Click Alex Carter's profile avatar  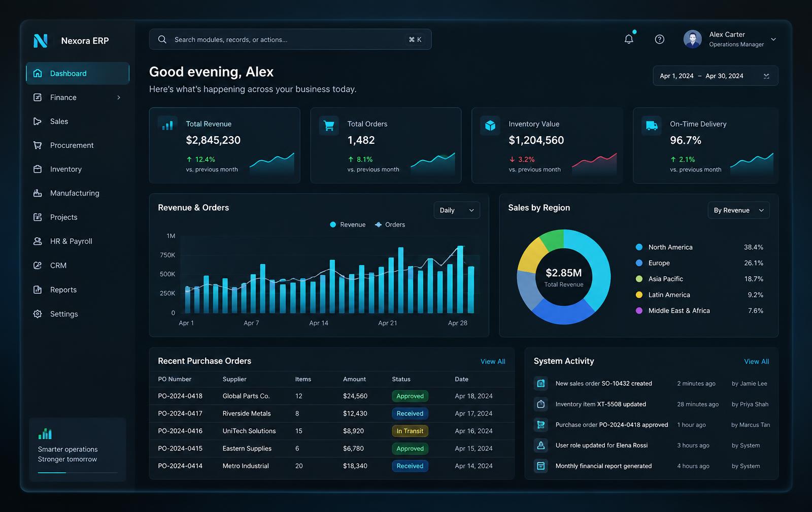[692, 39]
